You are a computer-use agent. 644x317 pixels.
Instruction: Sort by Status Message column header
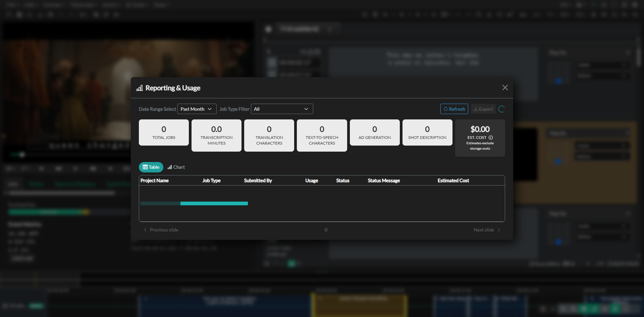coord(384,180)
